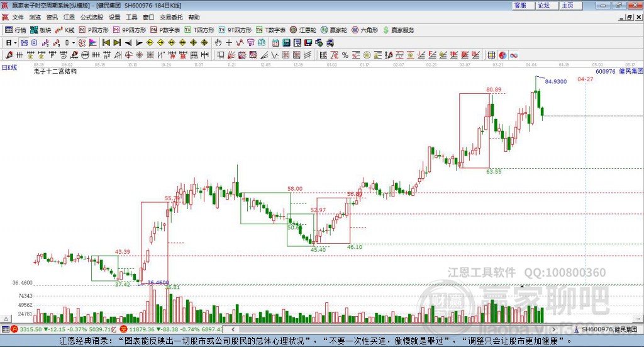Screen dimensions: 644x347
Task: Select the hand pan tool
Action: point(218,43)
